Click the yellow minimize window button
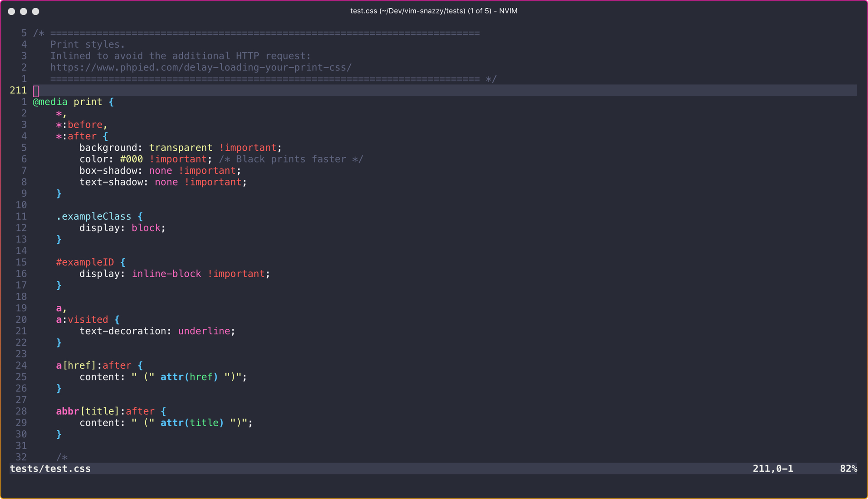The height and width of the screenshot is (499, 868). coord(23,11)
